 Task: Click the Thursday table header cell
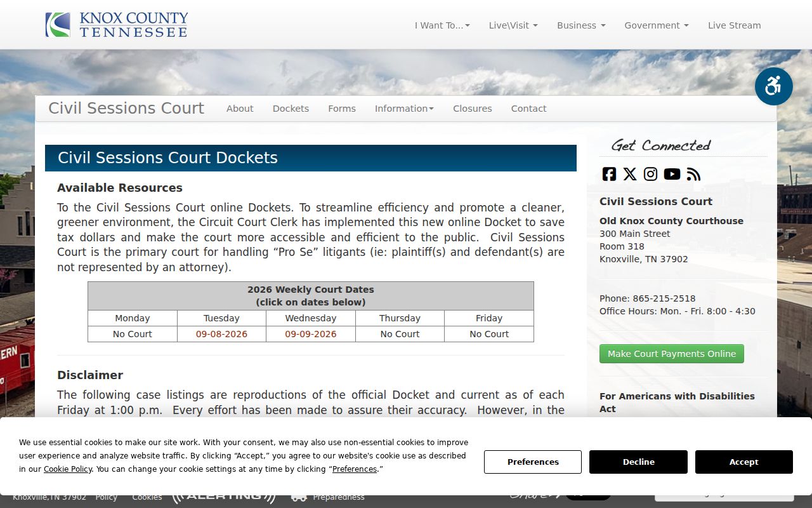[x=400, y=318]
